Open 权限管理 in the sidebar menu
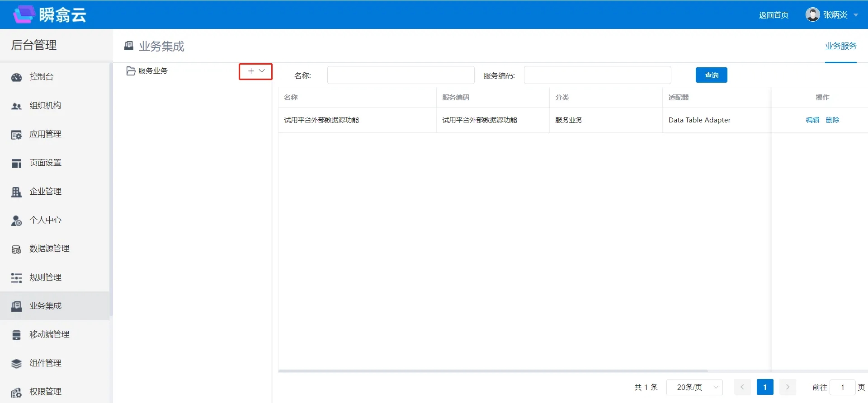Image resolution: width=868 pixels, height=403 pixels. (x=45, y=392)
